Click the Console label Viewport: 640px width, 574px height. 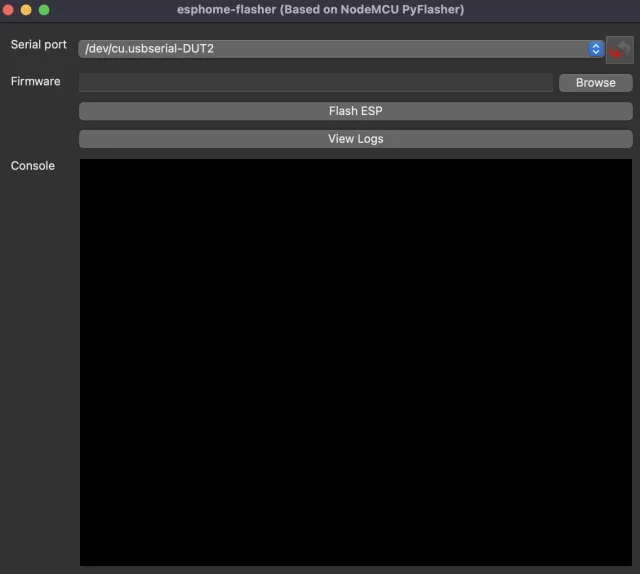33,165
